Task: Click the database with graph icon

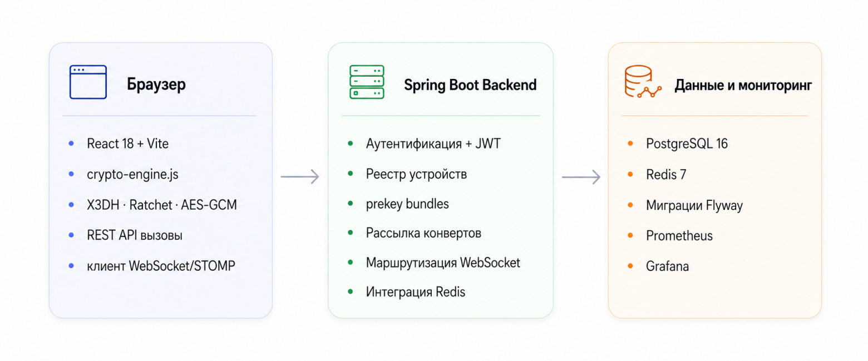Action: pyautogui.click(x=643, y=82)
